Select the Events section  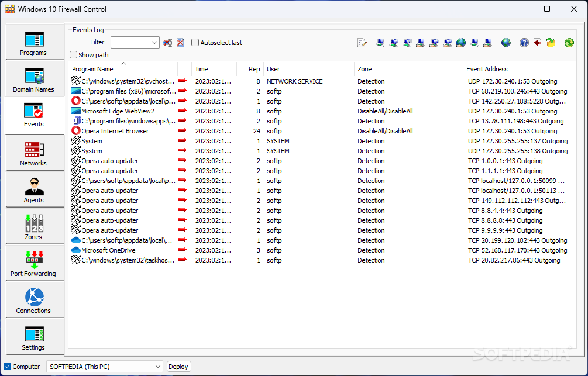click(34, 116)
